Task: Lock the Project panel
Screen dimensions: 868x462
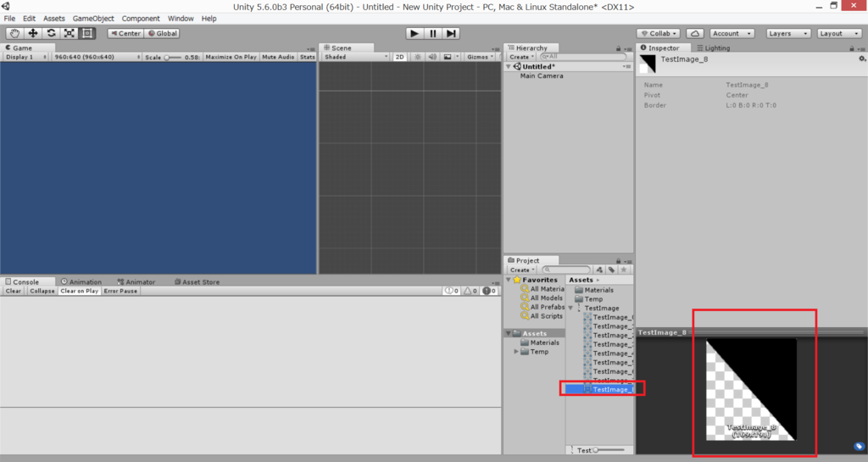Action: [x=618, y=260]
